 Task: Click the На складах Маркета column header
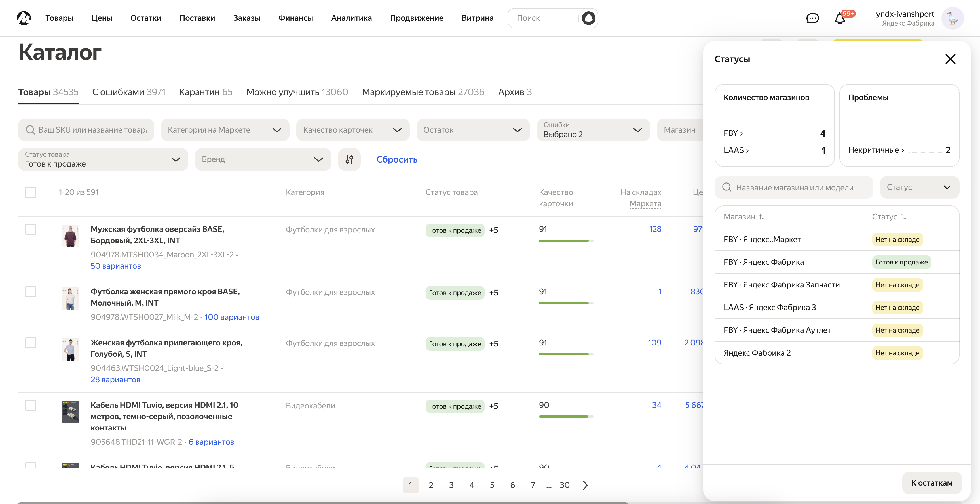(641, 198)
